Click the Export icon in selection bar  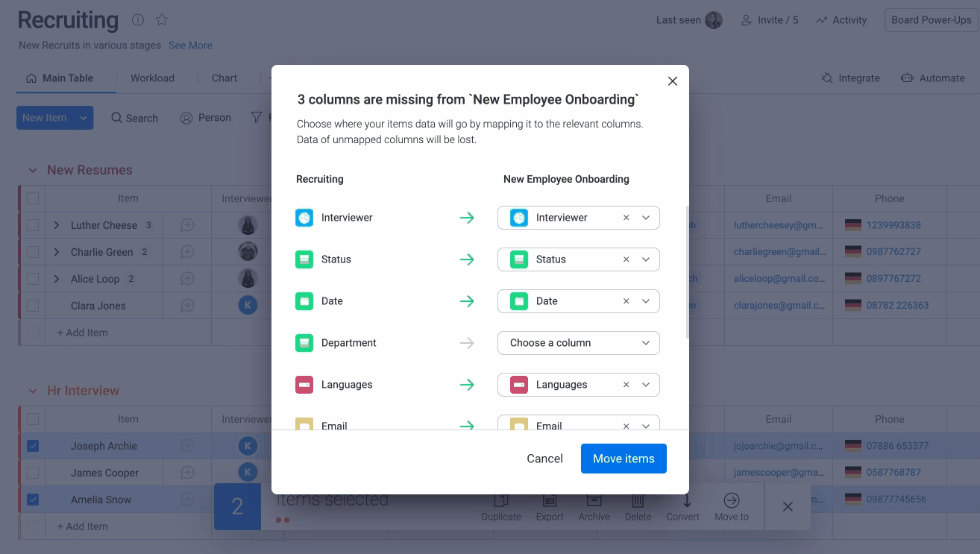coord(550,502)
